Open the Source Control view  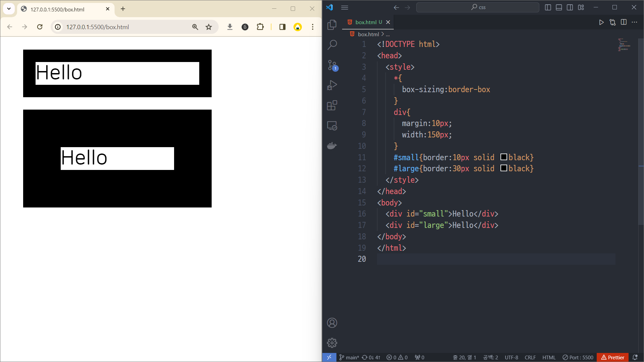pyautogui.click(x=332, y=65)
